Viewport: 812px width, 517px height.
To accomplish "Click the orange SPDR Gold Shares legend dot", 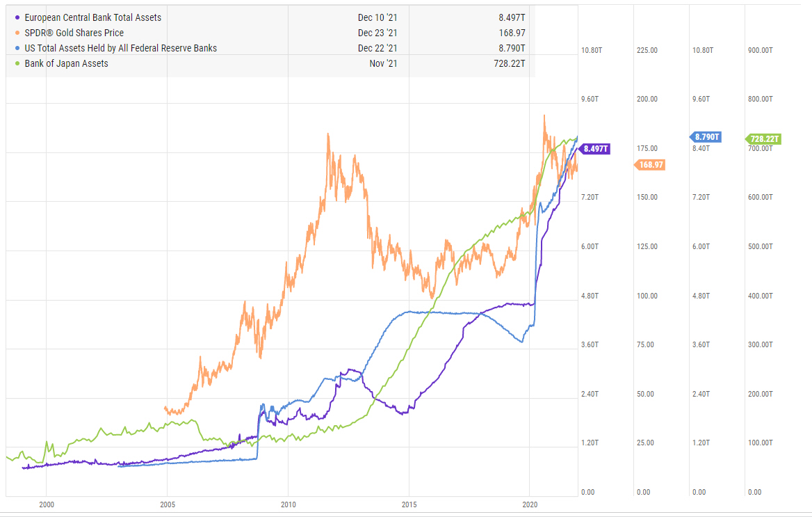I will click(17, 33).
